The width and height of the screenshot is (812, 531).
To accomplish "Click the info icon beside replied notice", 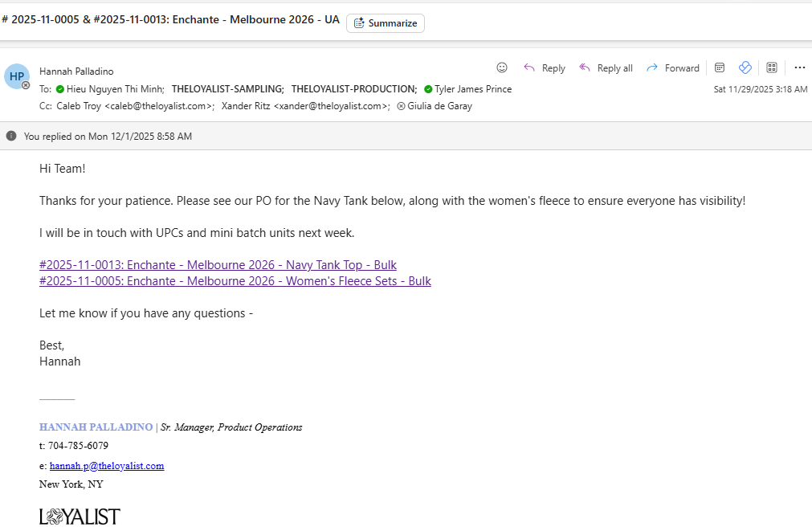I will click(11, 137).
